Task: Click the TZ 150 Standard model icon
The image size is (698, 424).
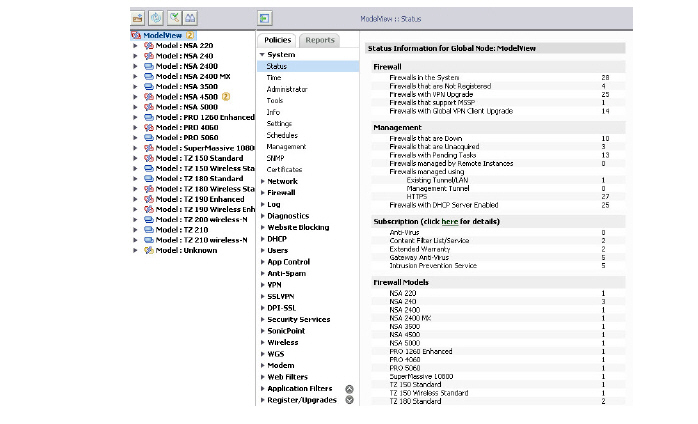Action: click(x=149, y=158)
